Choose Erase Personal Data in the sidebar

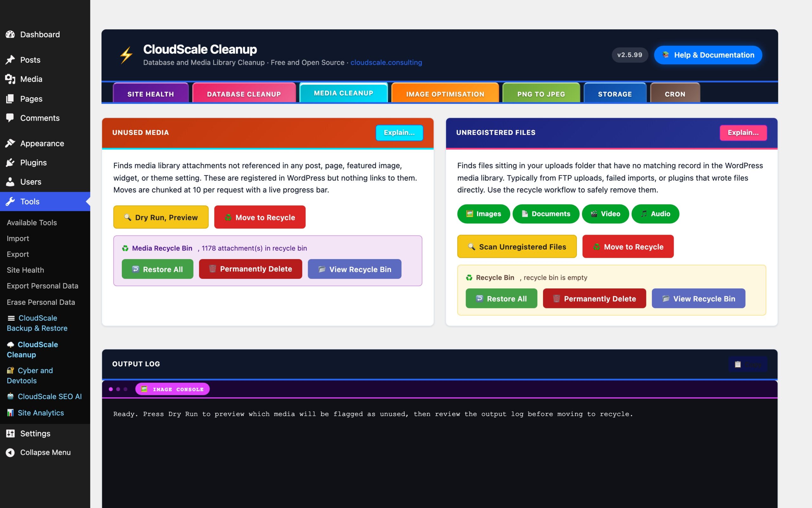click(41, 302)
